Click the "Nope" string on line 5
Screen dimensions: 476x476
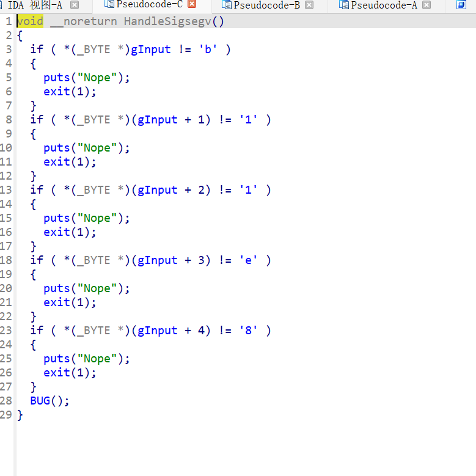pyautogui.click(x=97, y=78)
